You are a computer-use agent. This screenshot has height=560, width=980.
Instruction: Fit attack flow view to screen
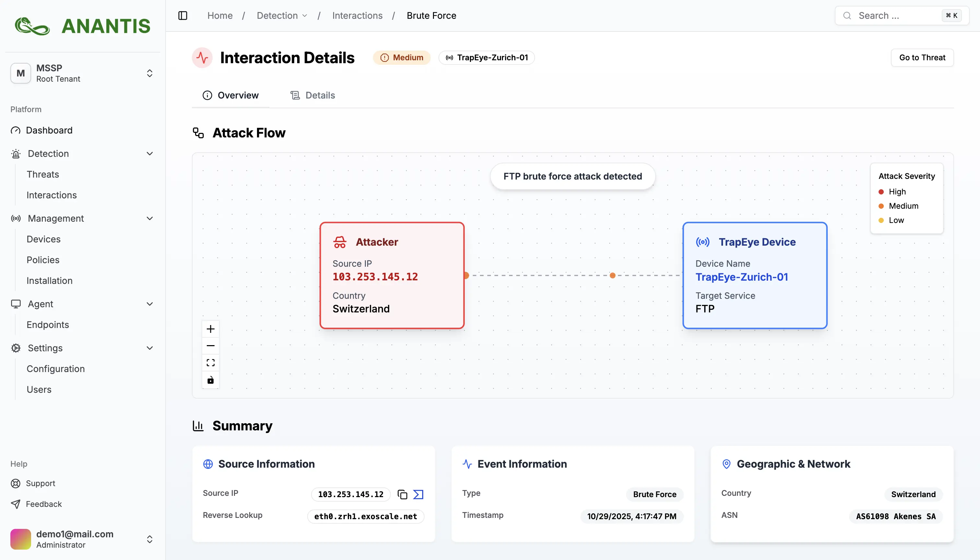[210, 363]
